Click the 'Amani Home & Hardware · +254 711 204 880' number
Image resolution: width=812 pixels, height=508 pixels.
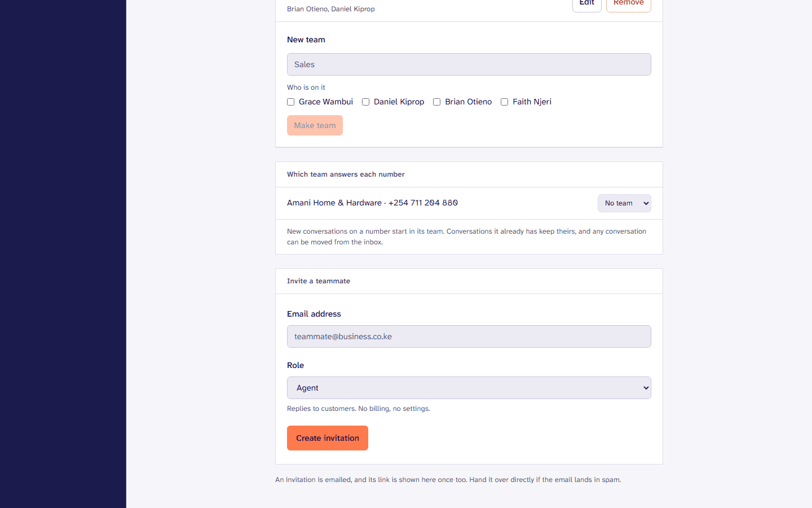pyautogui.click(x=372, y=203)
